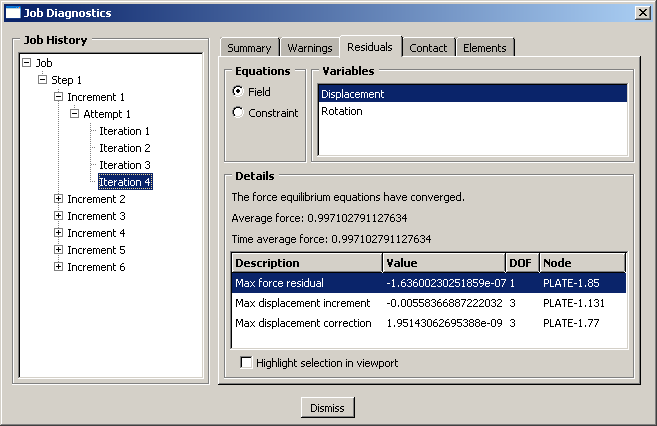
Task: Select Iteration 2 in Job History
Action: 125,148
